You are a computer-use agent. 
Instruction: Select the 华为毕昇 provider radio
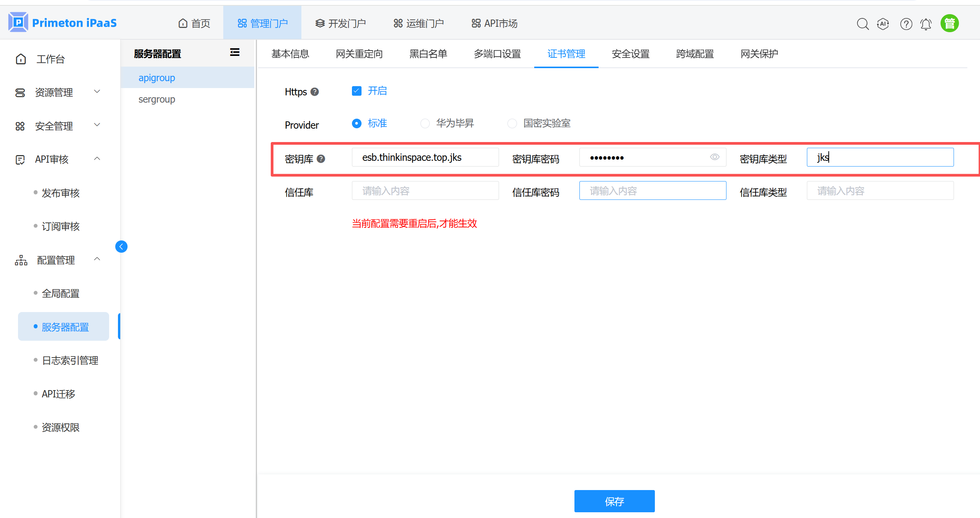(x=425, y=123)
